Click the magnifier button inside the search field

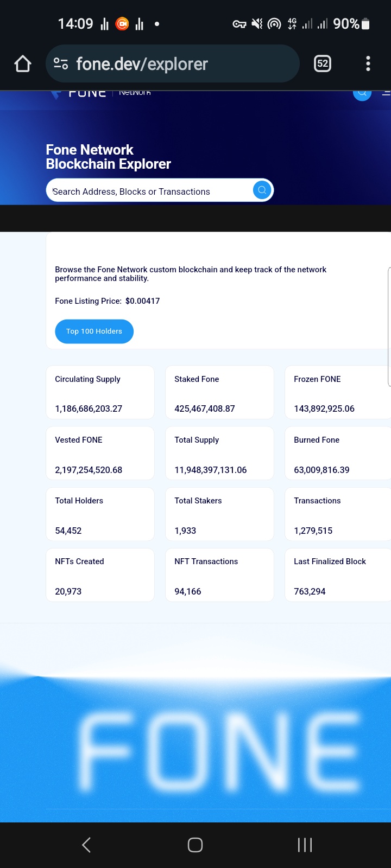click(262, 190)
